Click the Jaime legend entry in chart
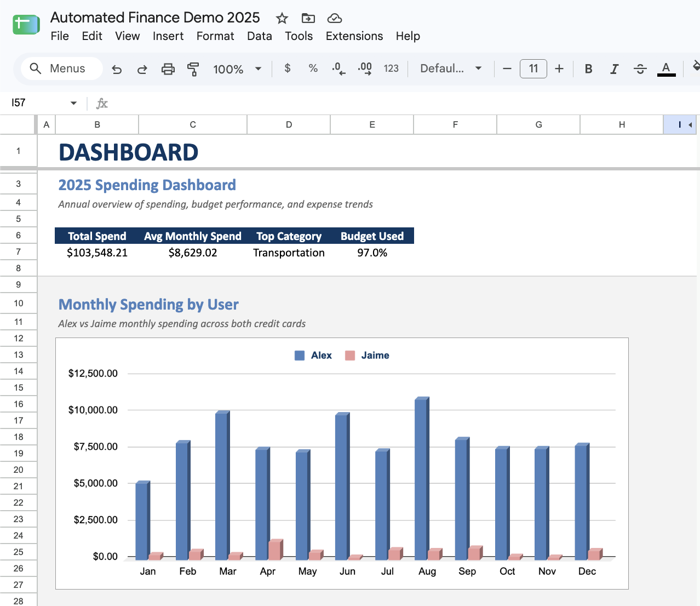This screenshot has height=606, width=700. pyautogui.click(x=367, y=355)
